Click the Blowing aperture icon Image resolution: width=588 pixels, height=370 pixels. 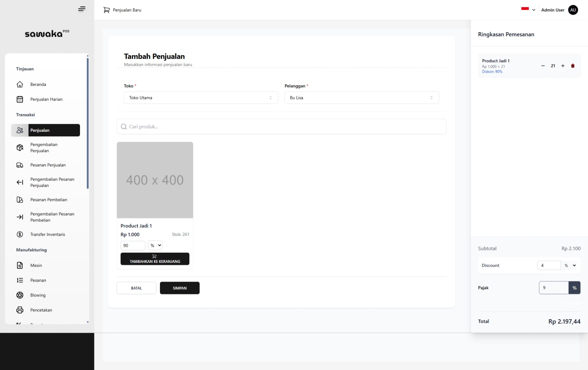(20, 295)
